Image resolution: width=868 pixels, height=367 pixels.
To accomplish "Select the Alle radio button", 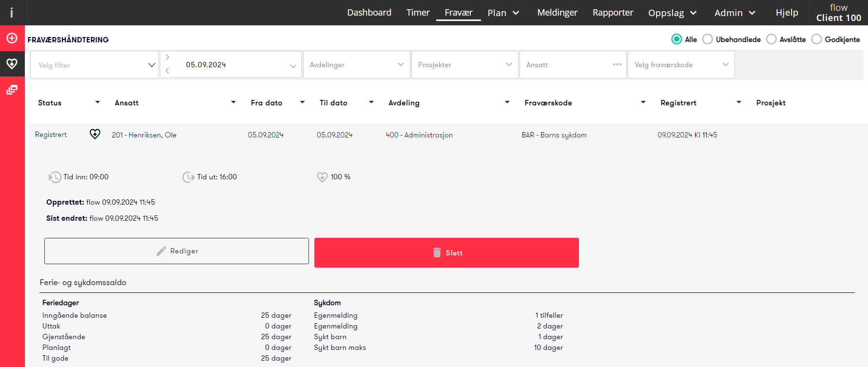I will [x=676, y=39].
